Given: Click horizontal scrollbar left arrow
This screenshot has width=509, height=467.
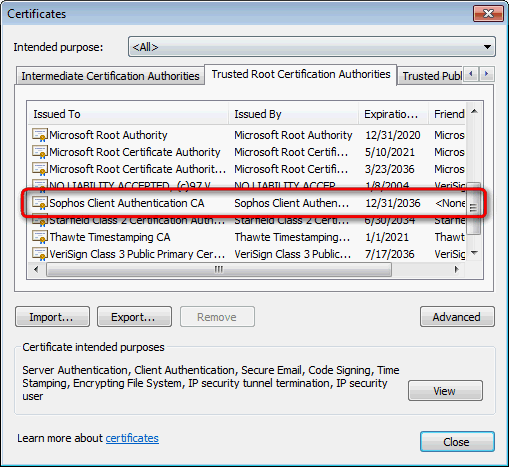Looking at the screenshot, I should [x=36, y=269].
